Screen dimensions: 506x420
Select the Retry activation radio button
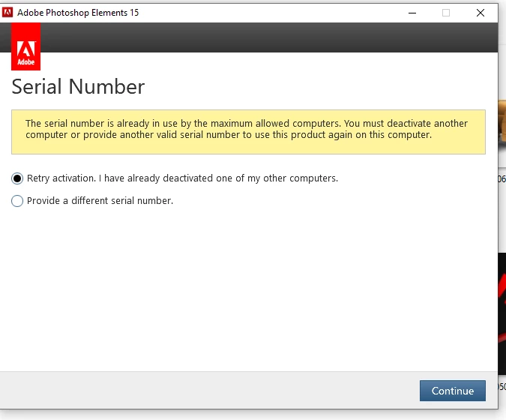pos(17,178)
